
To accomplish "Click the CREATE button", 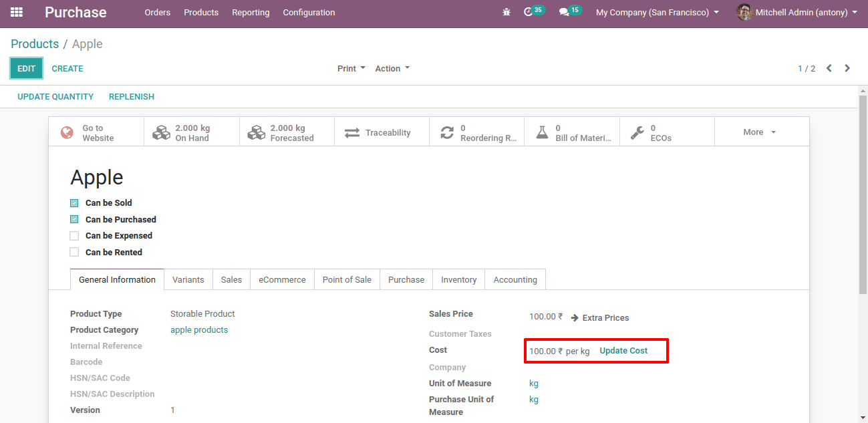I will pyautogui.click(x=67, y=68).
